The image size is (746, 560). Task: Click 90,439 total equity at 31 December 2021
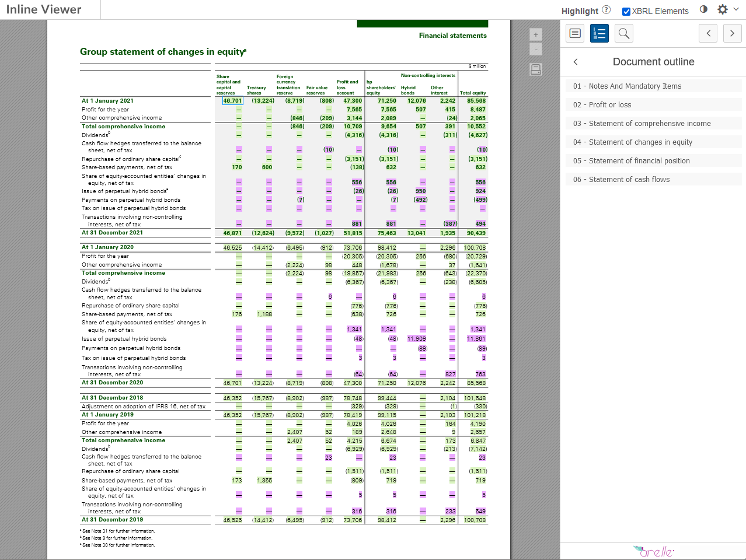click(x=476, y=233)
